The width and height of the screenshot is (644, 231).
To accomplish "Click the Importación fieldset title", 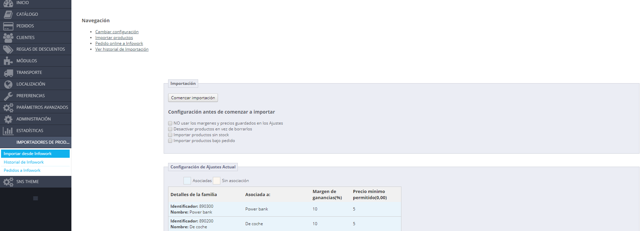I will pyautogui.click(x=183, y=84).
